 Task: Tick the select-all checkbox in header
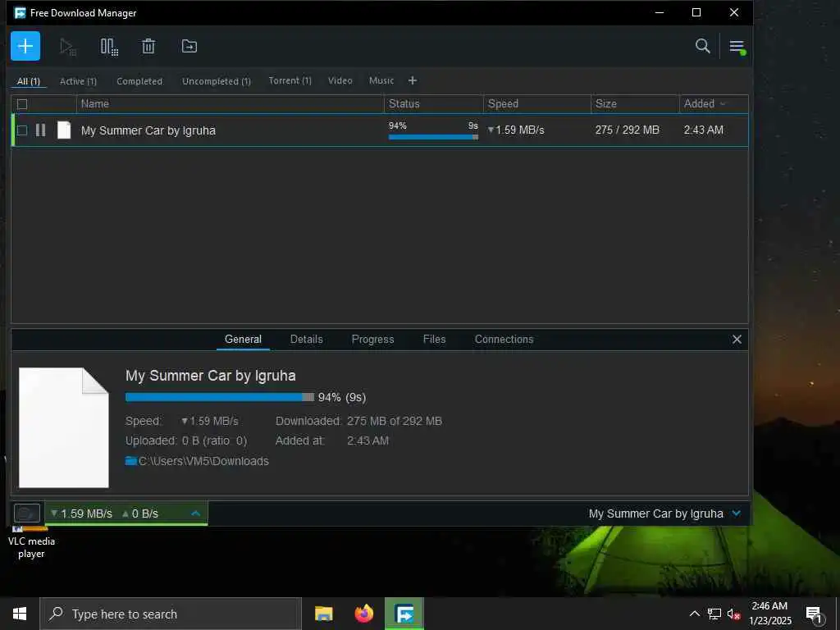(22, 104)
